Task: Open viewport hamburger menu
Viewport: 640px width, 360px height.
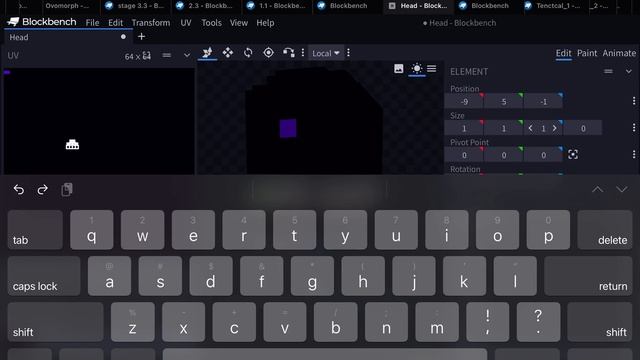Action: point(431,69)
